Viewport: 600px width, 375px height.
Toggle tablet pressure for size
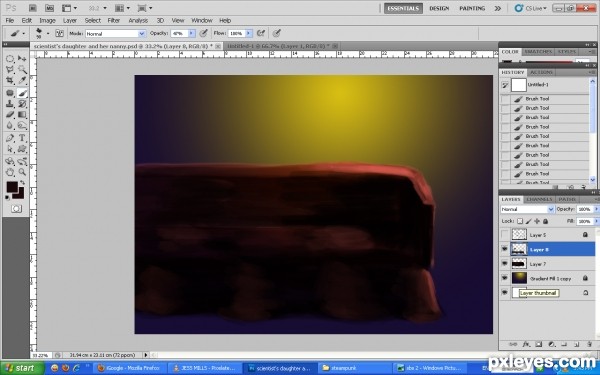tap(277, 33)
